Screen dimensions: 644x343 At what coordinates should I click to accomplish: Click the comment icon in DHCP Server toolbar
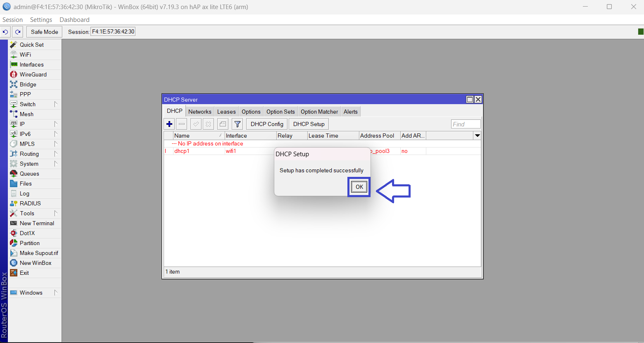click(x=223, y=124)
